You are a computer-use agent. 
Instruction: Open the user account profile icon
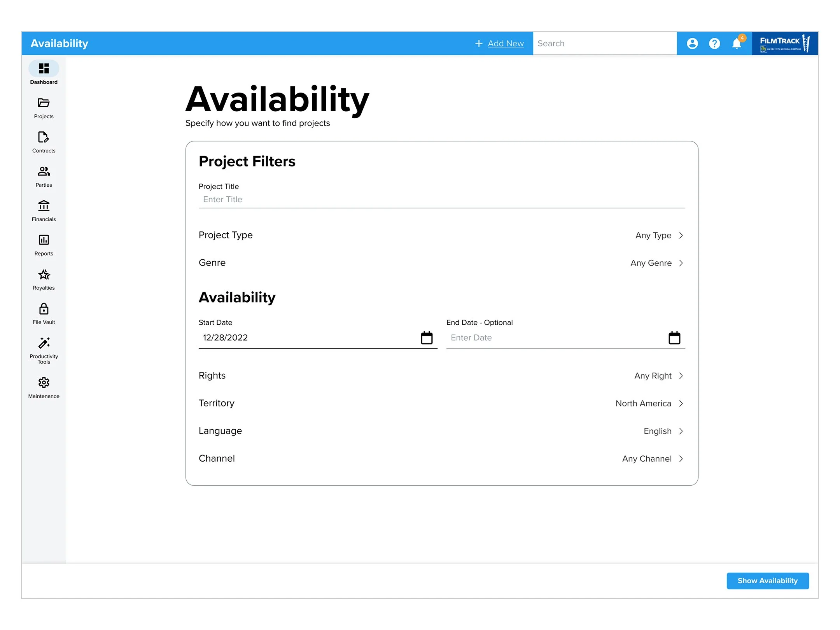click(692, 44)
